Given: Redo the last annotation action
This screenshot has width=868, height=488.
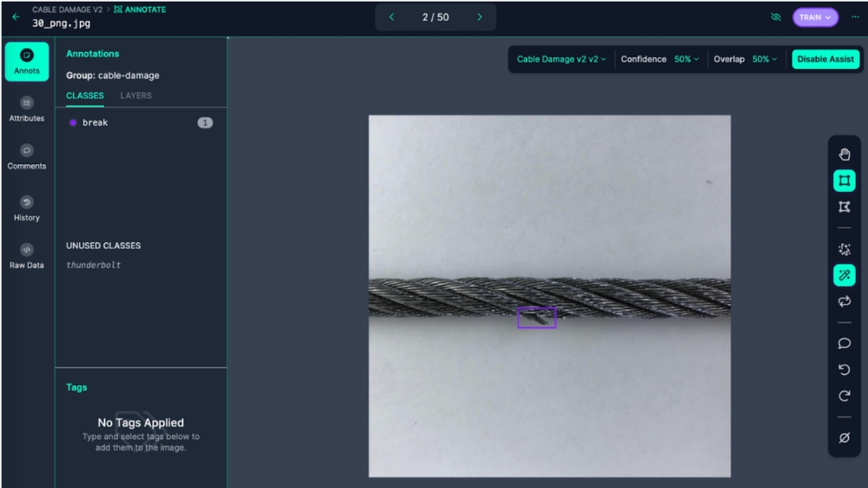Looking at the screenshot, I should [844, 396].
